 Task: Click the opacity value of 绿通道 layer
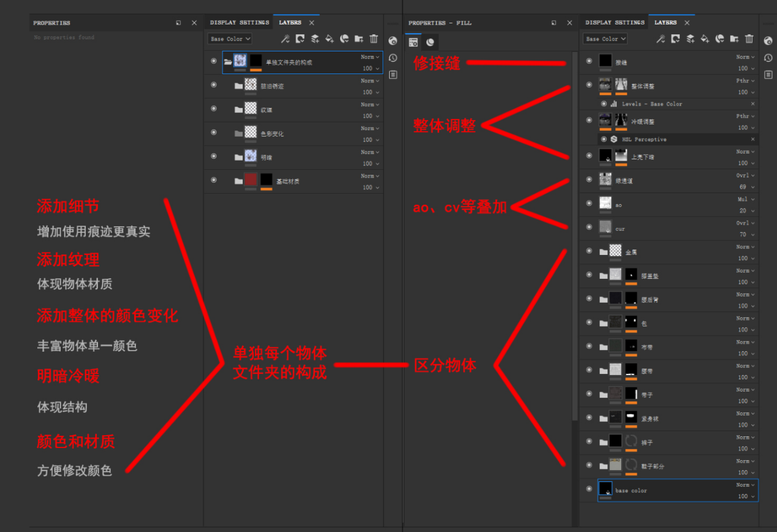[743, 186]
